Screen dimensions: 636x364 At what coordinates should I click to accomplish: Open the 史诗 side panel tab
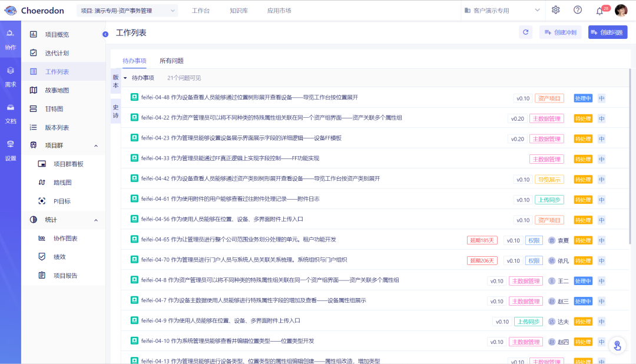pos(115,111)
